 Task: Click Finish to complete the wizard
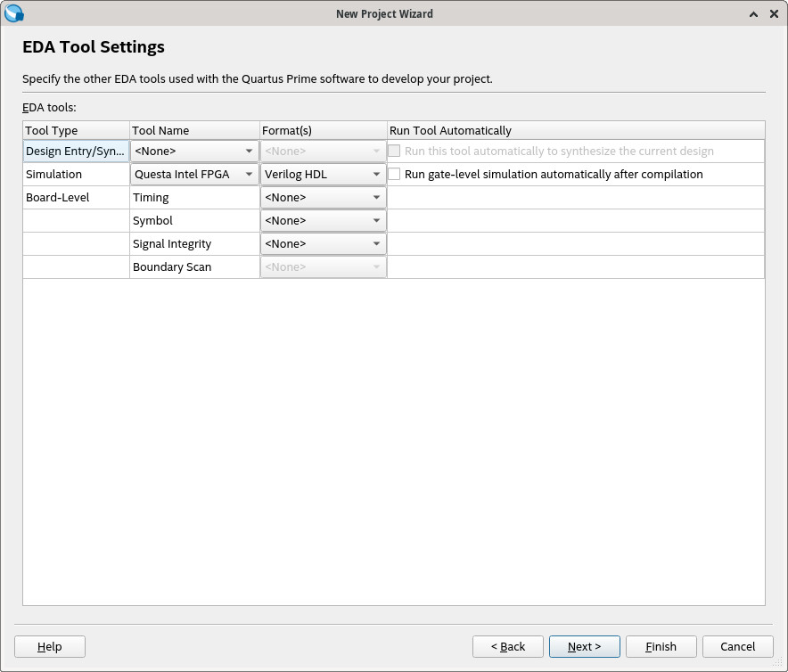(x=661, y=646)
